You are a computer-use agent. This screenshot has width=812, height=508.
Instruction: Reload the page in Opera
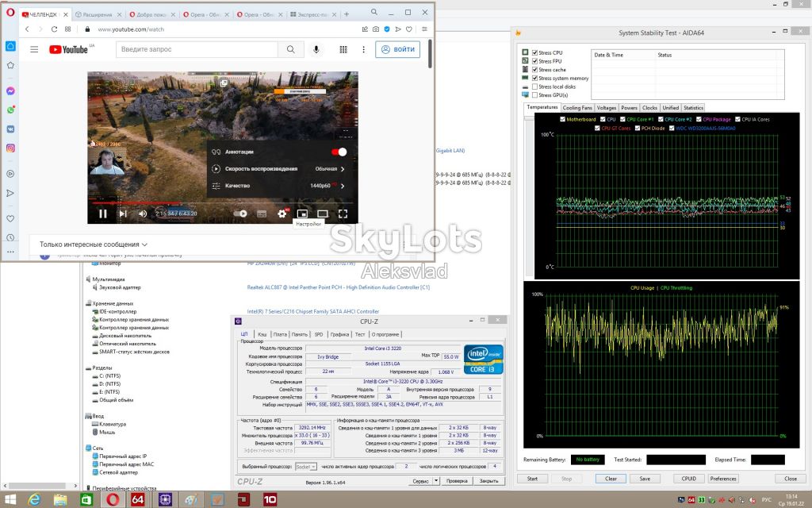click(x=54, y=29)
